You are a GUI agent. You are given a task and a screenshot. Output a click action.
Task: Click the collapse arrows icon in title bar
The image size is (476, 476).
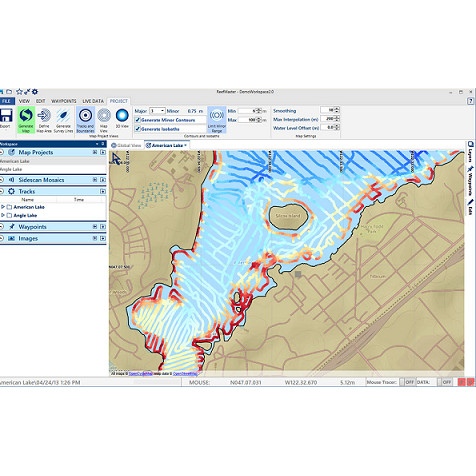[x=27, y=92]
